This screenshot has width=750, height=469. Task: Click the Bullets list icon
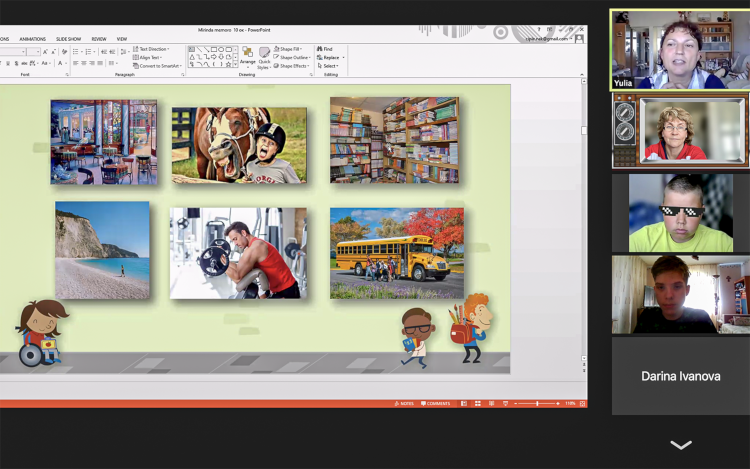point(76,52)
